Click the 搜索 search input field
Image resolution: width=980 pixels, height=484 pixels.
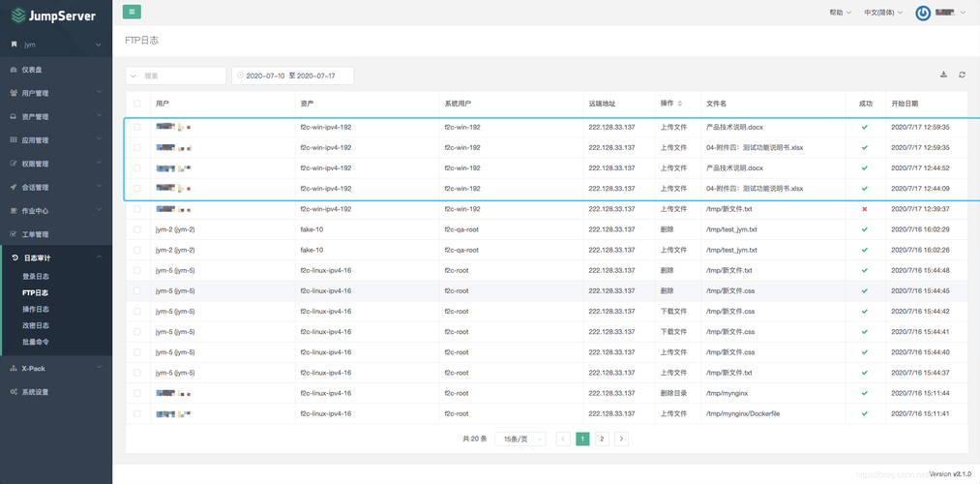[183, 76]
